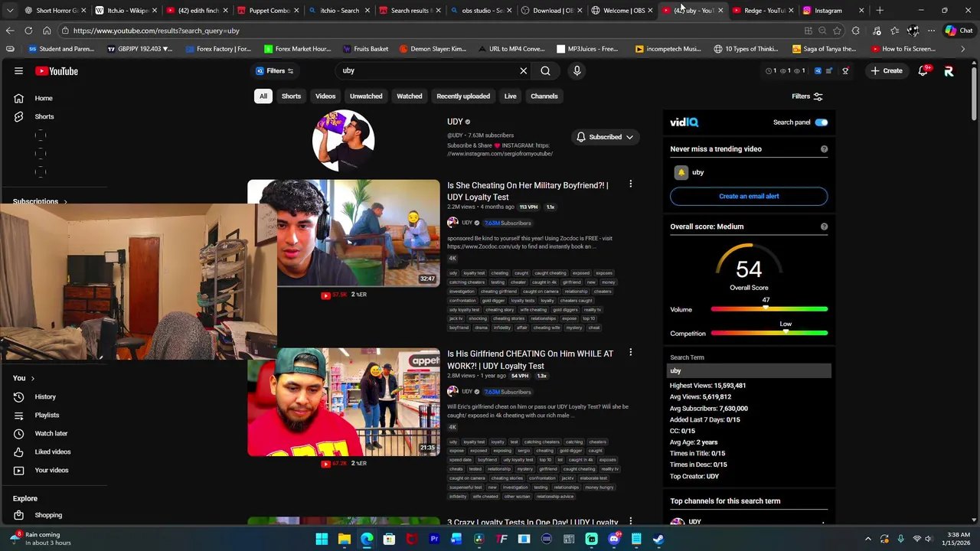Open Fruits Basket bookmark
This screenshot has height=551, width=980.
(366, 49)
